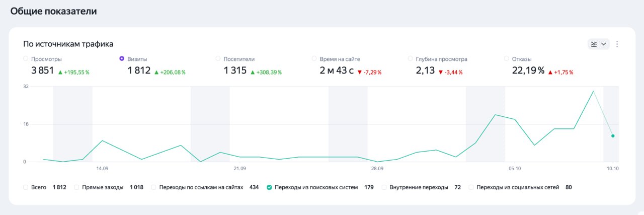644x215 pixels.
Task: Open the chart type dropdown
Action: tap(599, 44)
